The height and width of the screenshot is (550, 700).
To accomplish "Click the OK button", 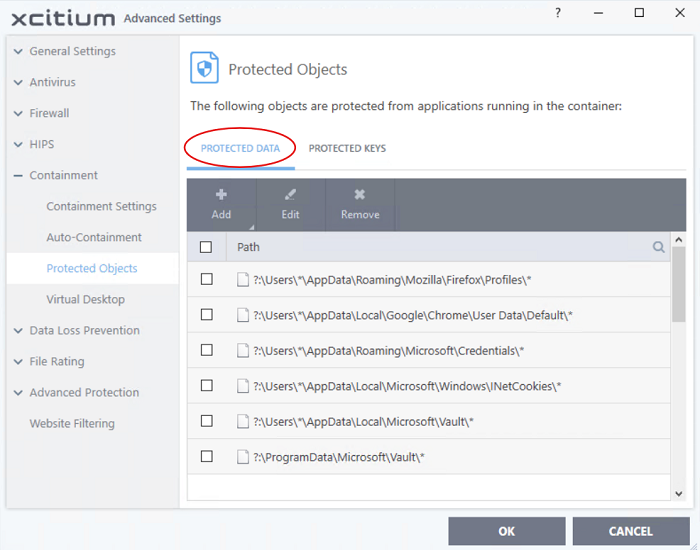I will [x=507, y=531].
